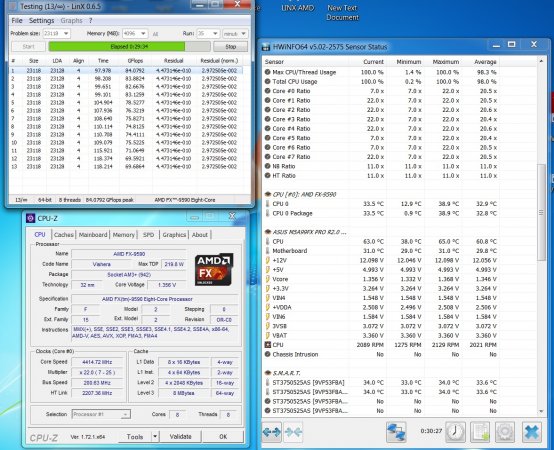Open the ? help menu in LinX
Image resolution: width=554 pixels, height=450 pixels.
pos(90,20)
